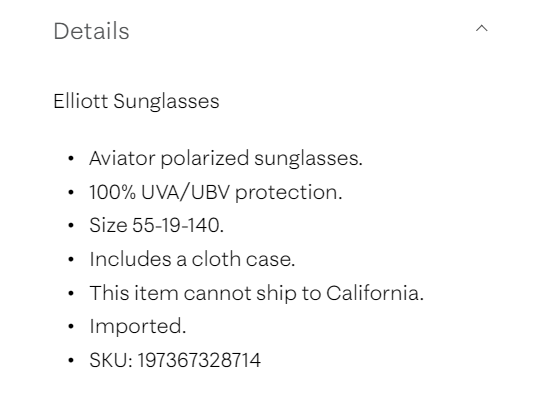Click the bullet before 'Size 55-19-140'
The height and width of the screenshot is (396, 556).
point(71,225)
